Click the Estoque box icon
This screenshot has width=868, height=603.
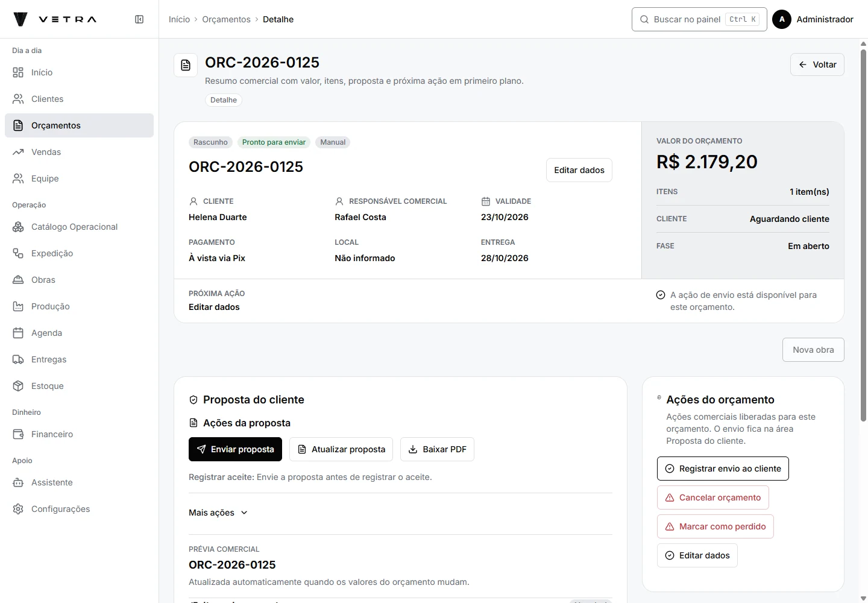point(18,386)
